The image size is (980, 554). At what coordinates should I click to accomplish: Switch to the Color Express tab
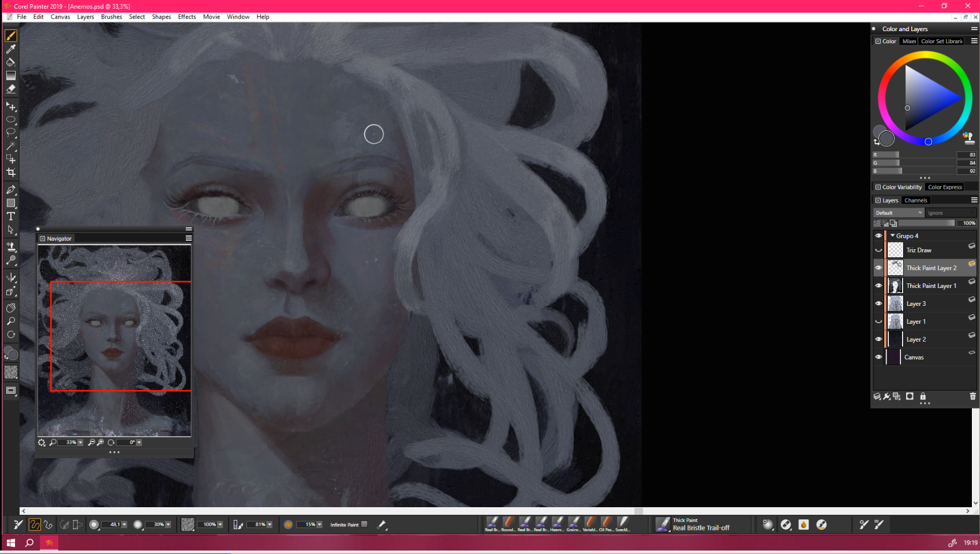945,187
